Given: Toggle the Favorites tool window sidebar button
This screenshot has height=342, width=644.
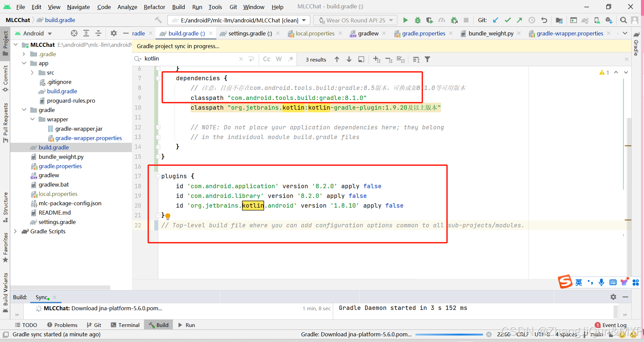Looking at the screenshot, I should [x=5, y=248].
